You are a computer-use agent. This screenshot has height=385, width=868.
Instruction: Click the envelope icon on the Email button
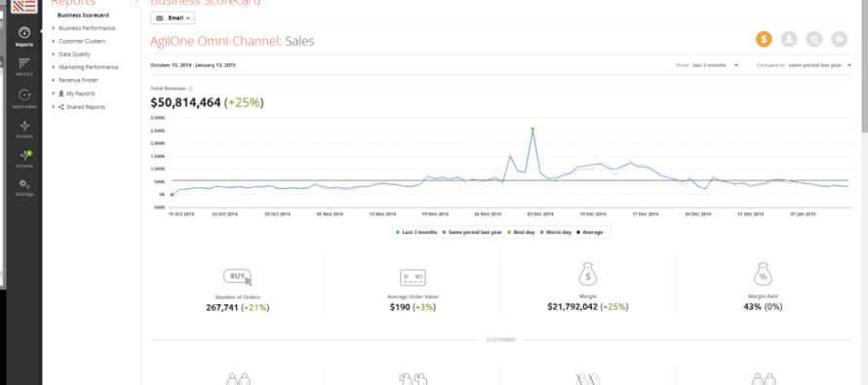click(160, 19)
